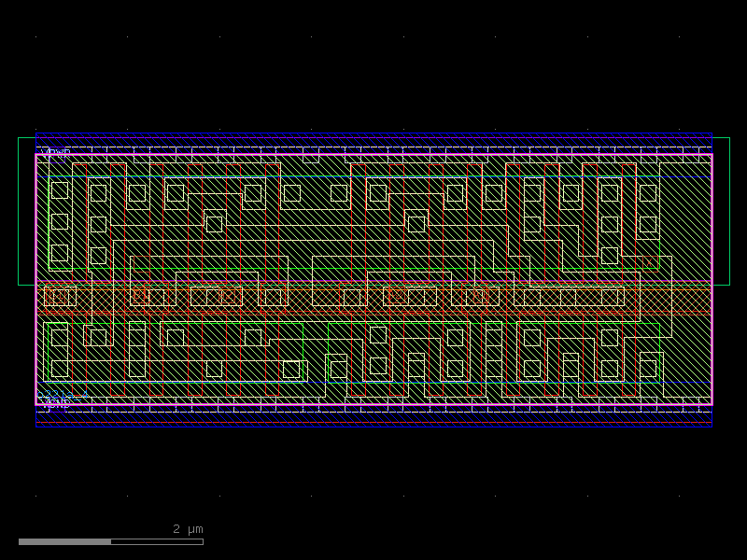Select the magenta bottom ground rail

click(x=373, y=401)
